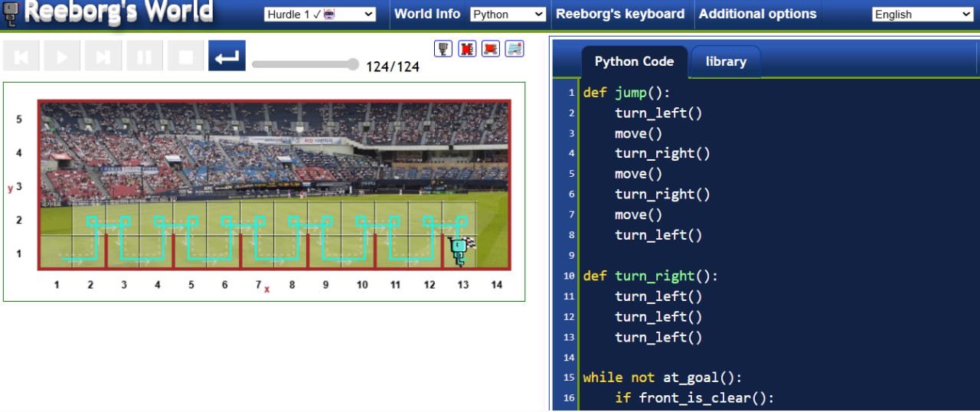Click x-axis label 14 under the world
The image size is (980, 412).
(x=497, y=285)
